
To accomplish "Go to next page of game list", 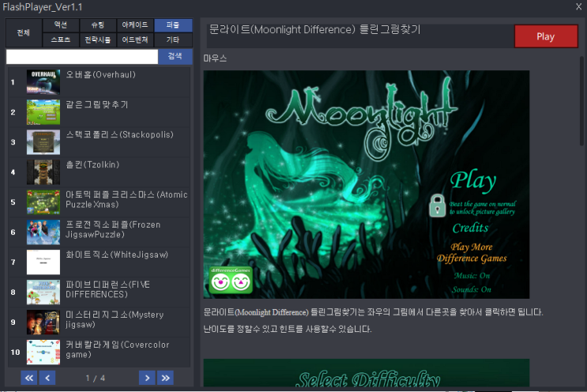I will 147,378.
